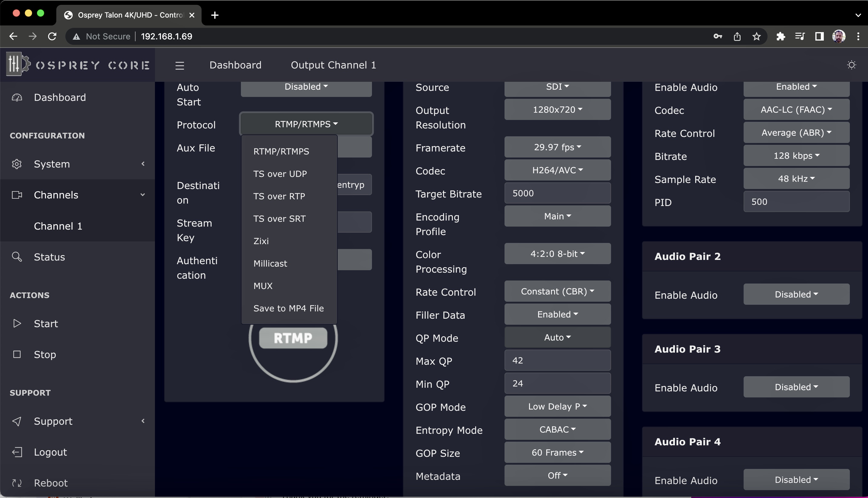Screen dimensions: 868x498
Task: Open Status via the magnifier icon
Action: [x=17, y=257]
